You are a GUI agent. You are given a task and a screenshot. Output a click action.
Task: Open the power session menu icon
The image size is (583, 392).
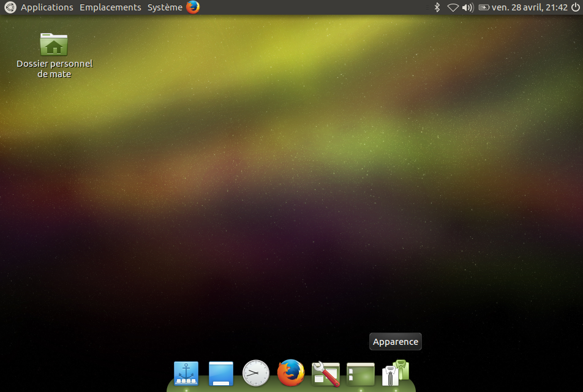(x=575, y=7)
